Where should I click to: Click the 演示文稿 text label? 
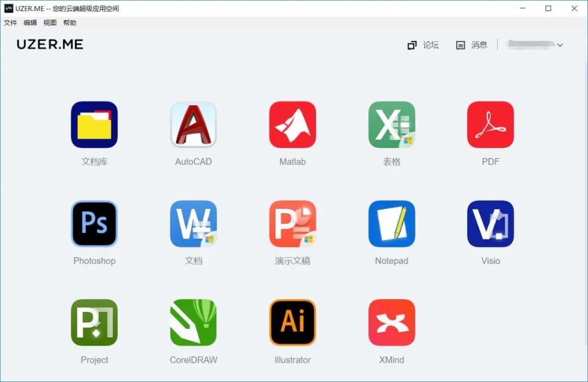point(292,261)
